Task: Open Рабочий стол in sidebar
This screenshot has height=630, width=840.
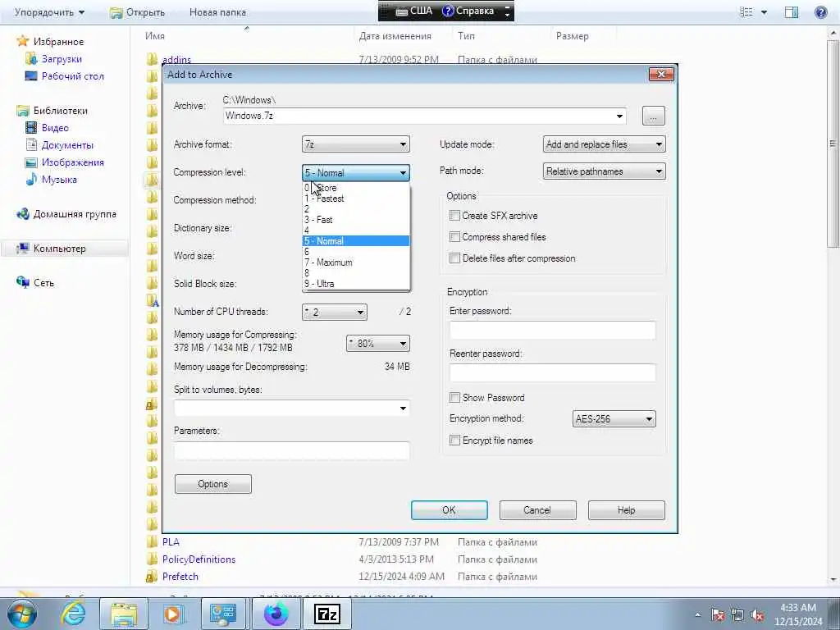Action: pos(73,76)
